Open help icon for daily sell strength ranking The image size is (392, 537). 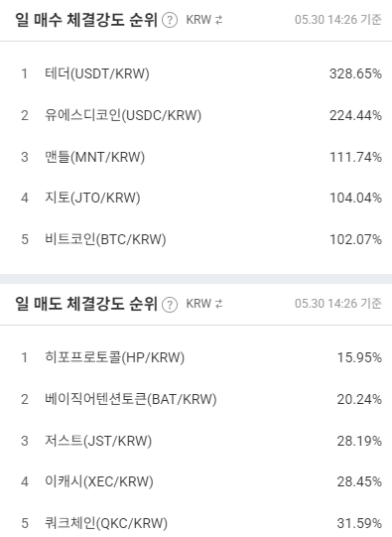[x=170, y=305]
